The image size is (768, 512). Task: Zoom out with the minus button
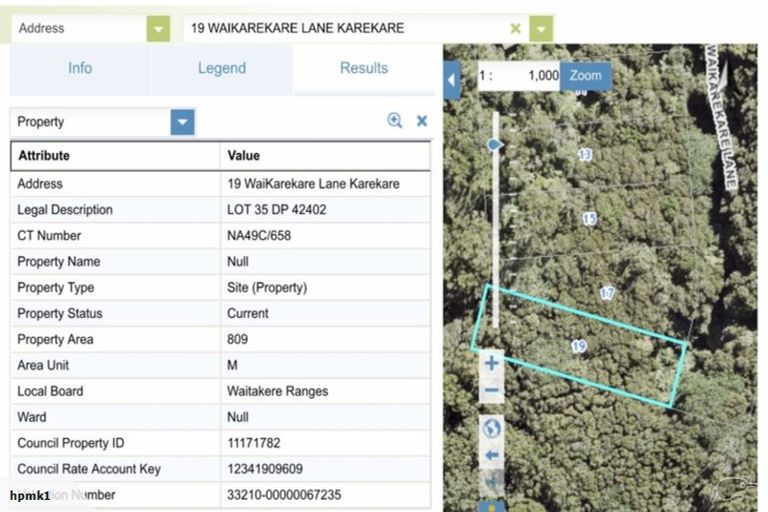tap(492, 390)
